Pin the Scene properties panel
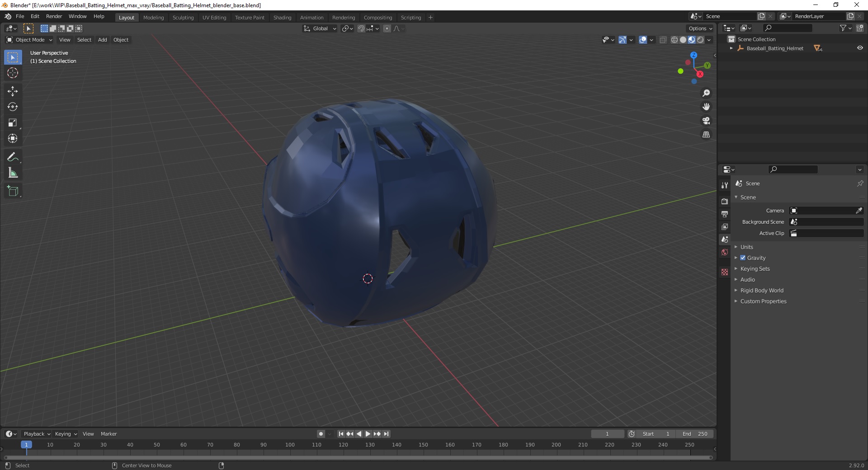This screenshot has width=868, height=470. pyautogui.click(x=860, y=183)
